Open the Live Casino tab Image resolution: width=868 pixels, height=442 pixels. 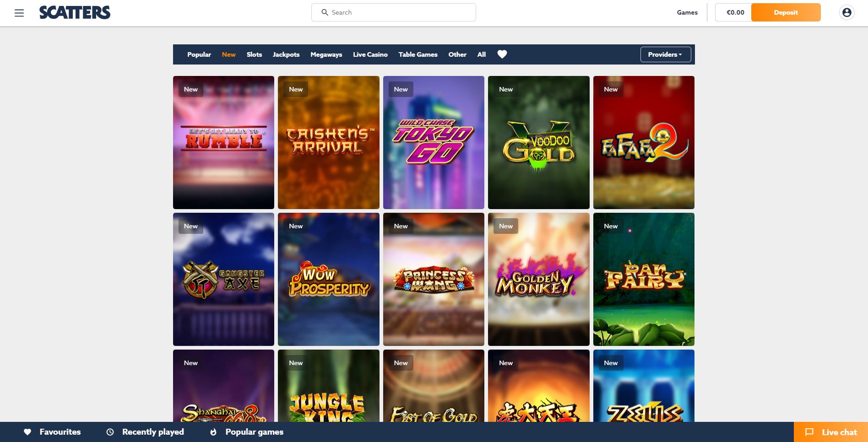pyautogui.click(x=370, y=54)
